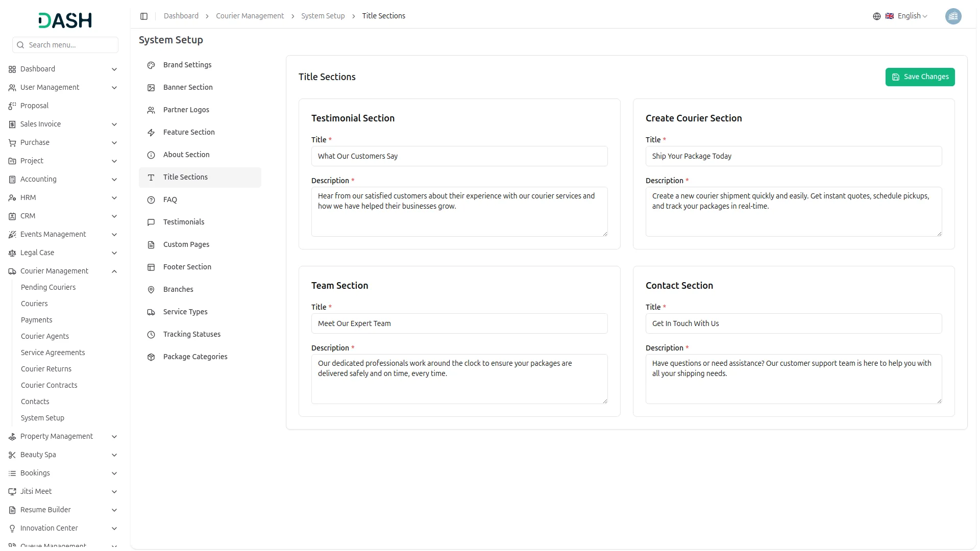Collapse the Courier Management menu
The image size is (980, 551).
114,271
